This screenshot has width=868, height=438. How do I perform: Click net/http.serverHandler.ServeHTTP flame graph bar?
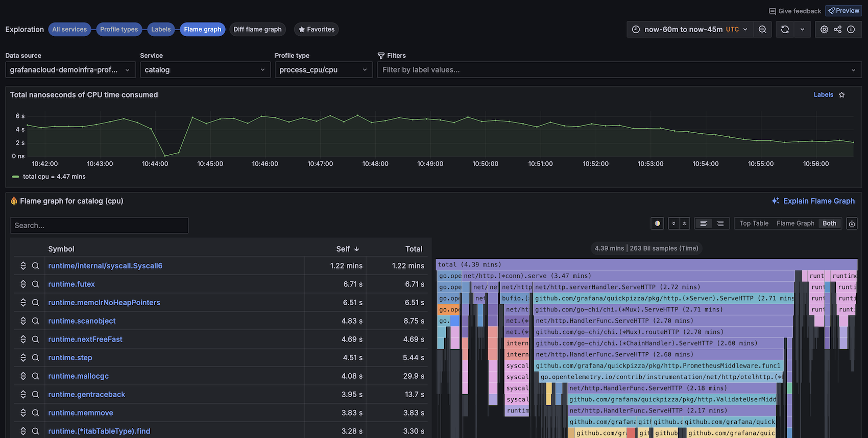coord(664,287)
